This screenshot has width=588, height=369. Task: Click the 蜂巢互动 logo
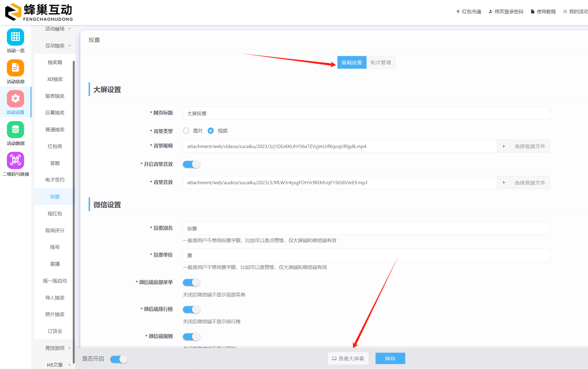[39, 12]
